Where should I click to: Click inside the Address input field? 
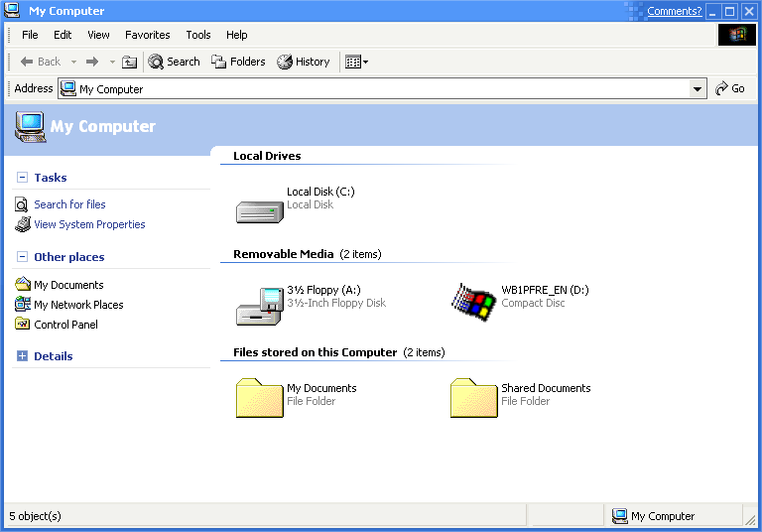click(x=381, y=89)
